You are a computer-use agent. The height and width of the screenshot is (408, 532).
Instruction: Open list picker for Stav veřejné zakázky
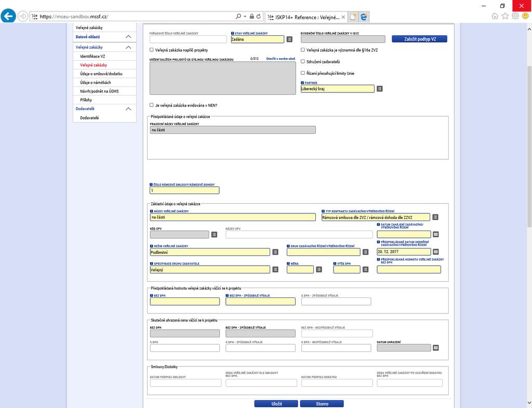(x=289, y=39)
